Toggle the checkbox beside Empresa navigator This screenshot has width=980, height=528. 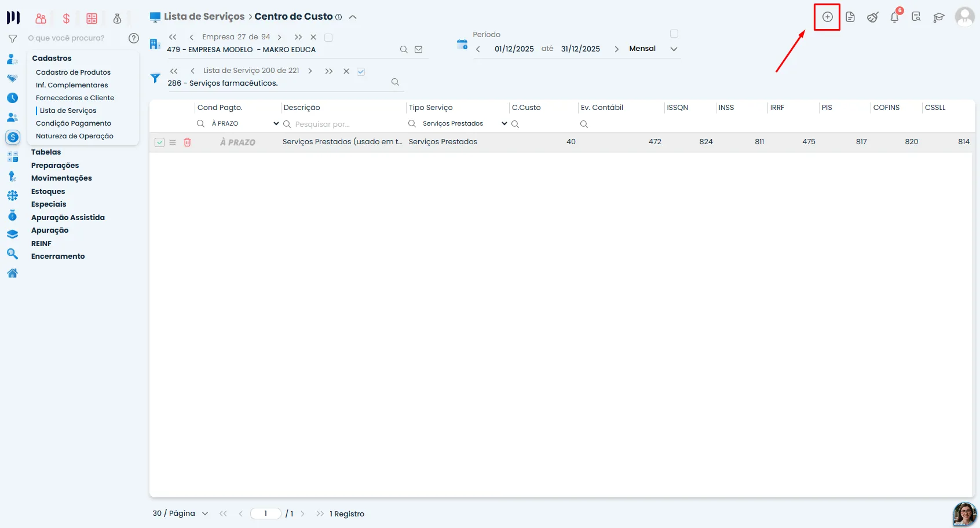(328, 38)
